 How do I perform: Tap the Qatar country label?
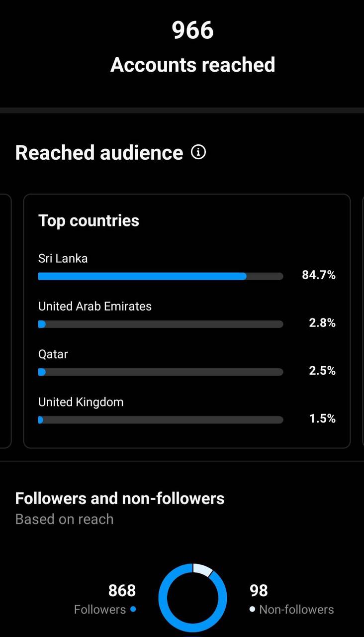tap(53, 354)
